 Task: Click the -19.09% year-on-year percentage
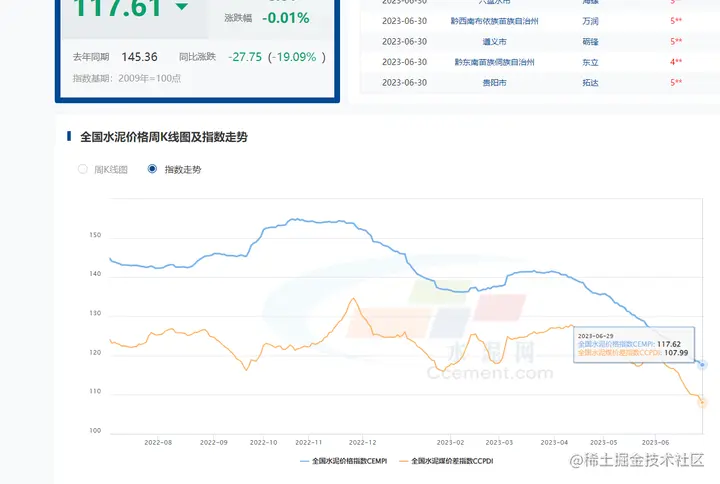[295, 57]
